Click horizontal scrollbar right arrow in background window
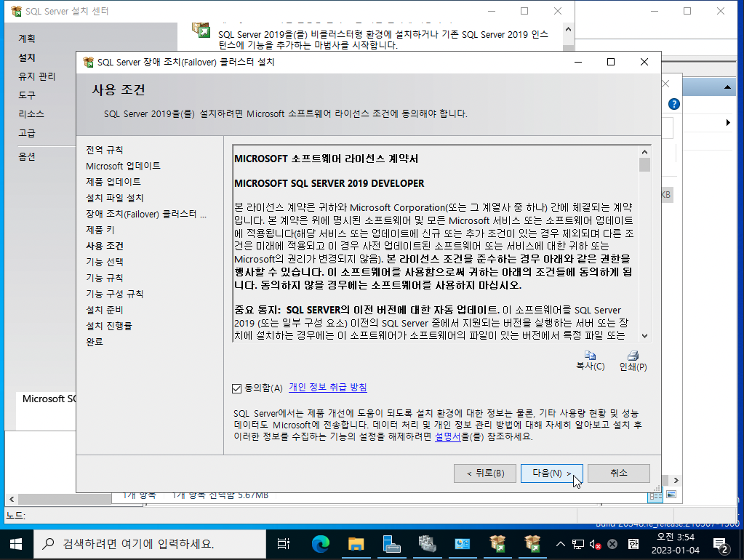Screen dimensions: 744x560 tap(676, 480)
